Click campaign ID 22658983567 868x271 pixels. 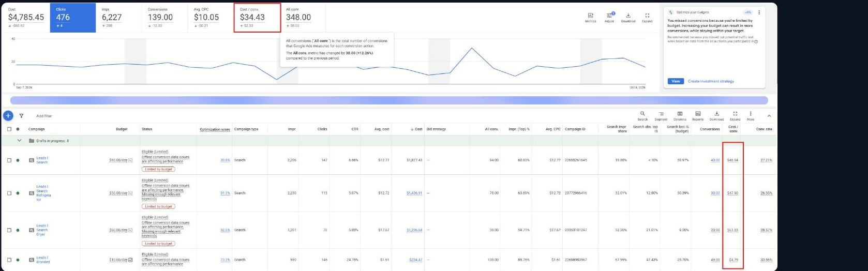(576, 260)
